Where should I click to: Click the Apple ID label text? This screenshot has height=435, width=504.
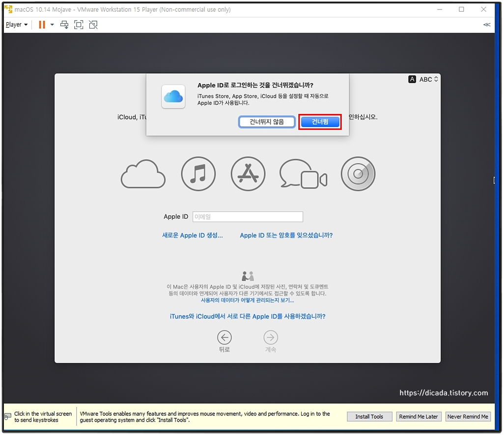click(x=176, y=217)
